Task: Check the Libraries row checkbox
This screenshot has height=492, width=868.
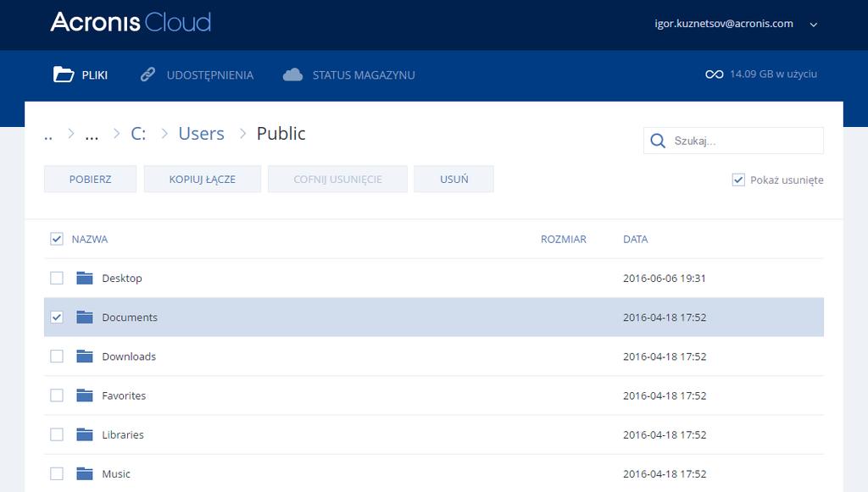Action: click(x=57, y=434)
